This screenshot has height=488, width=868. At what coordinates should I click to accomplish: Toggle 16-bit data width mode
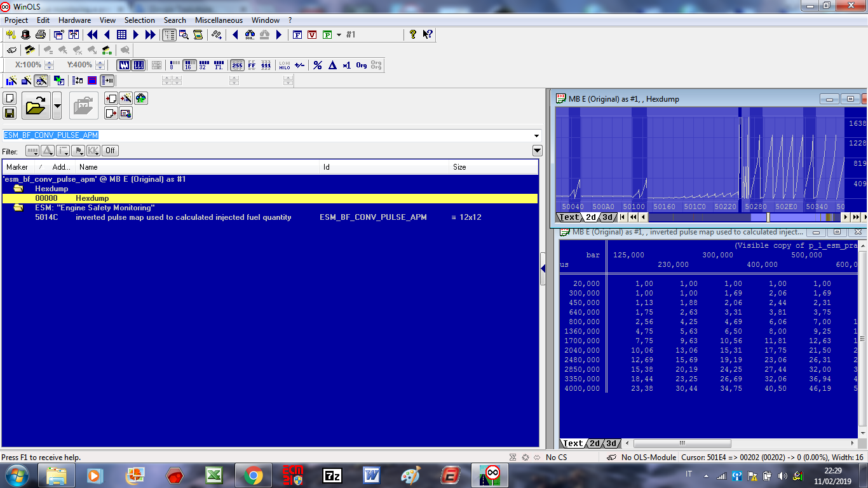pos(189,65)
